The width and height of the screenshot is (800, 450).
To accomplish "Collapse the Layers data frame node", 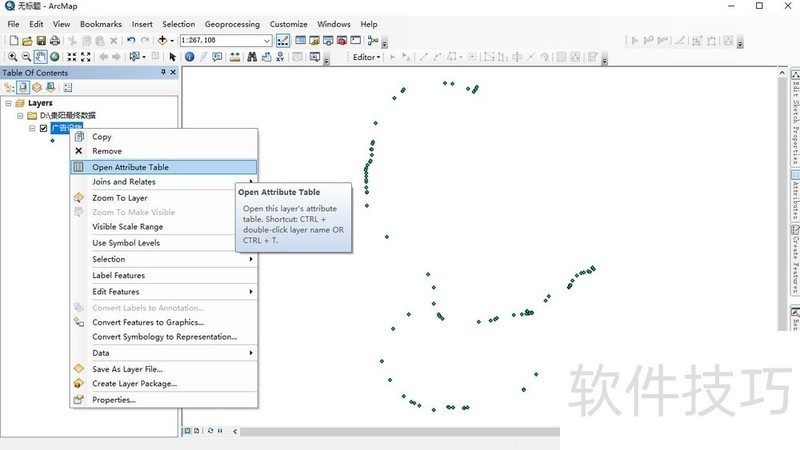I will pyautogui.click(x=8, y=103).
